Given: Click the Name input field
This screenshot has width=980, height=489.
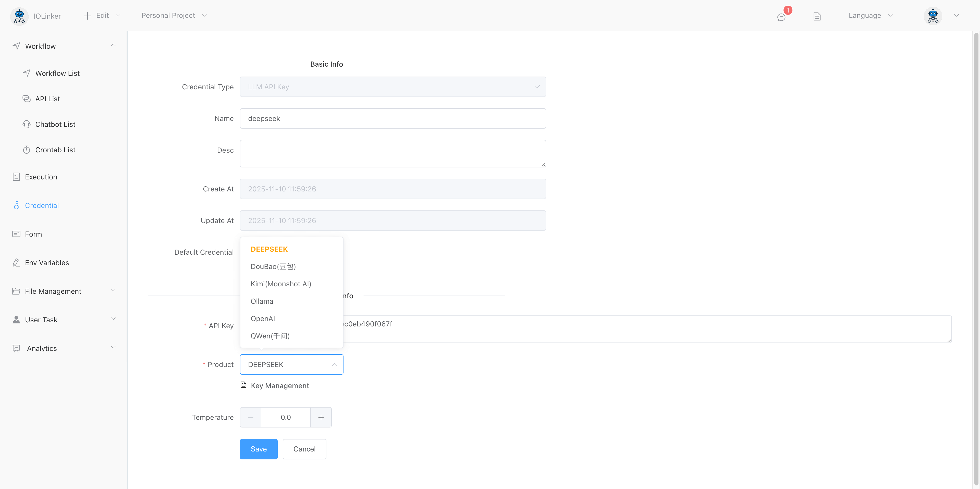Looking at the screenshot, I should point(393,118).
